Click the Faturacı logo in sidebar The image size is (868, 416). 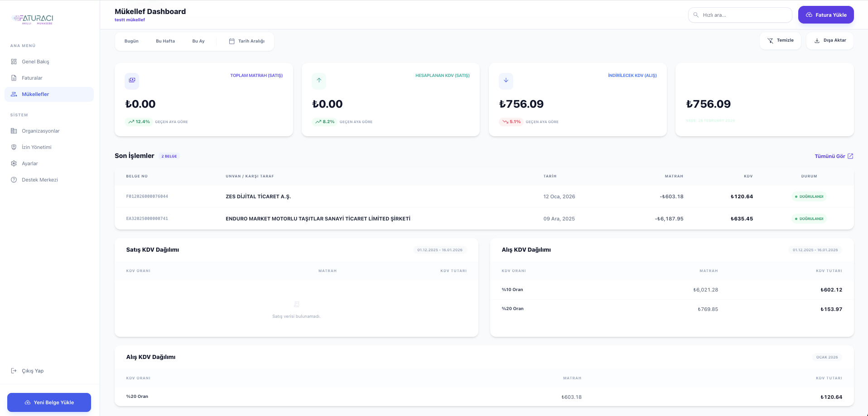click(33, 19)
